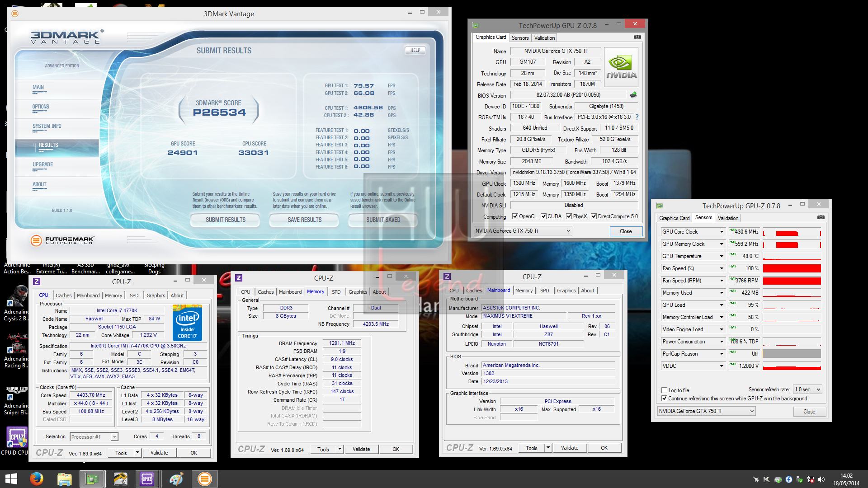Click the SUBMIT RESULTS button

pyautogui.click(x=225, y=220)
